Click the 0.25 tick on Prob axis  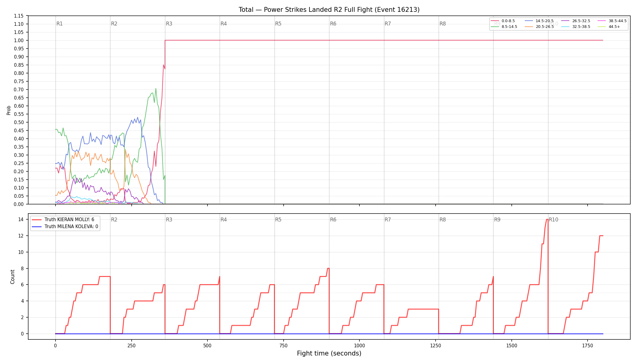[19, 163]
